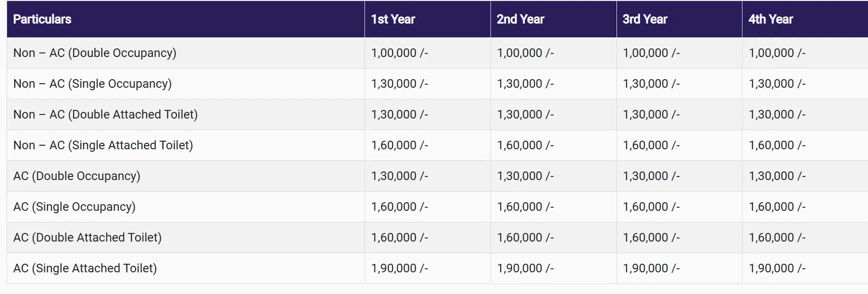Click 2nd Year fee for AC Double Occupancy
Viewport: 868px width, 294px height.
point(526,176)
